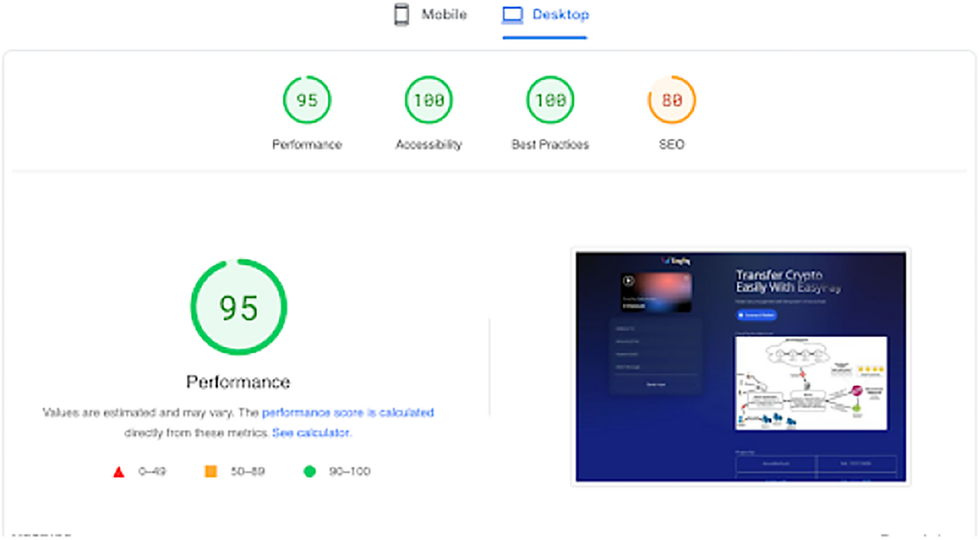The height and width of the screenshot is (540, 980).
Task: Click the red triangle 0–49 legend icon
Action: point(118,471)
